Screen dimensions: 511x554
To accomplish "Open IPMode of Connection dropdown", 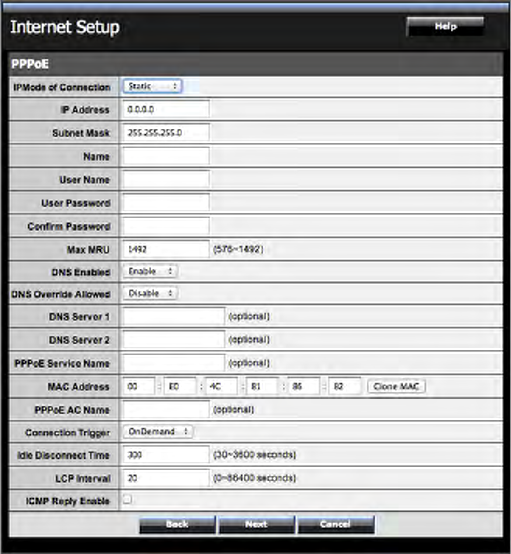I will pyautogui.click(x=152, y=86).
